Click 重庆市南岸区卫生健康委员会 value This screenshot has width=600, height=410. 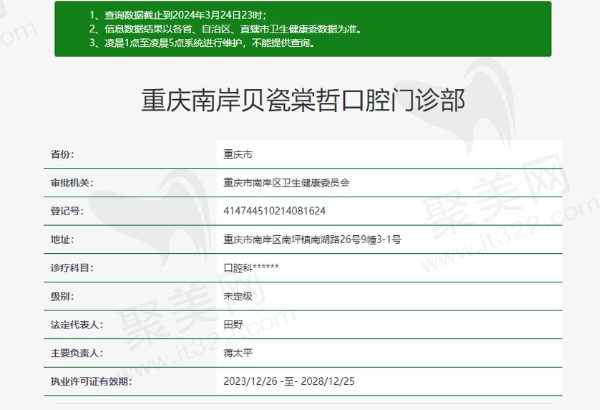coord(286,183)
